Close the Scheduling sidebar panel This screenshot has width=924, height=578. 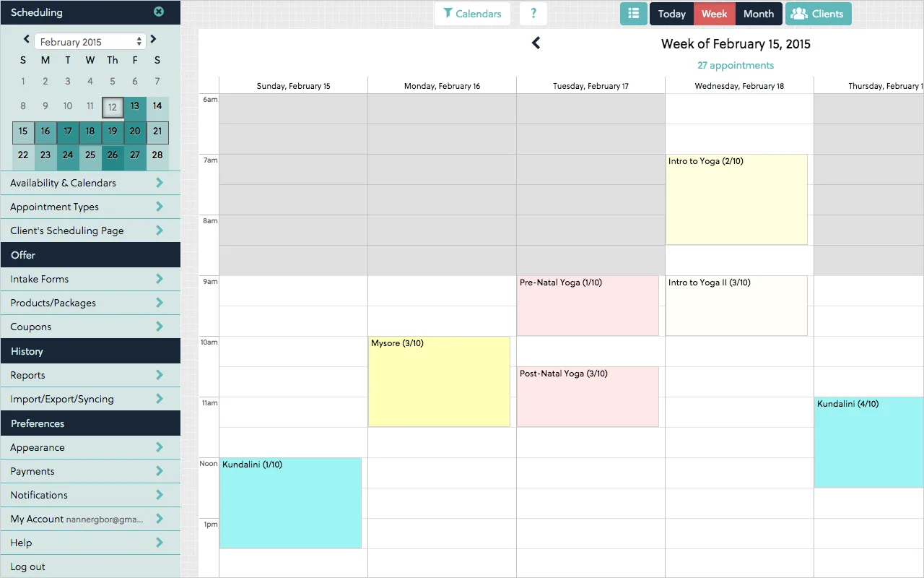[x=159, y=12]
